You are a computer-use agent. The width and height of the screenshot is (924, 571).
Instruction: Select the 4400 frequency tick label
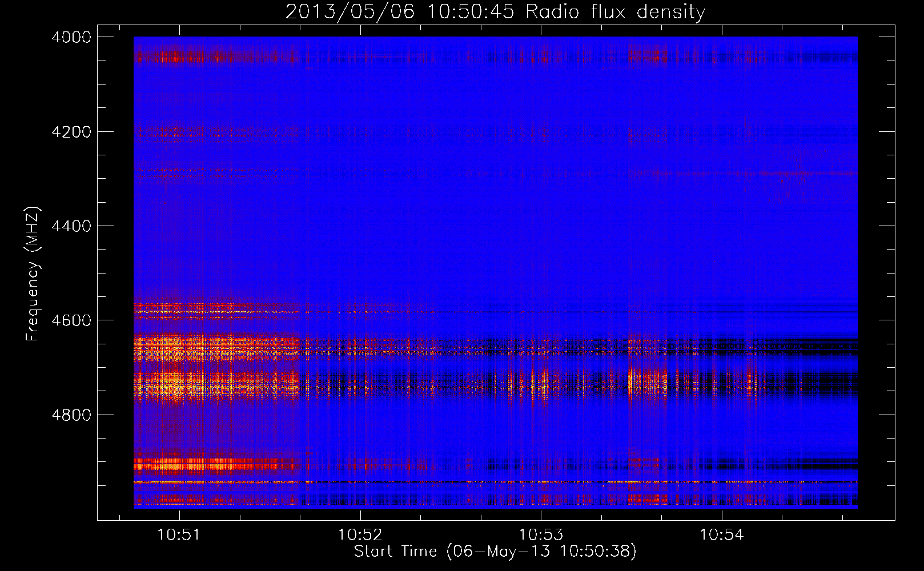71,226
